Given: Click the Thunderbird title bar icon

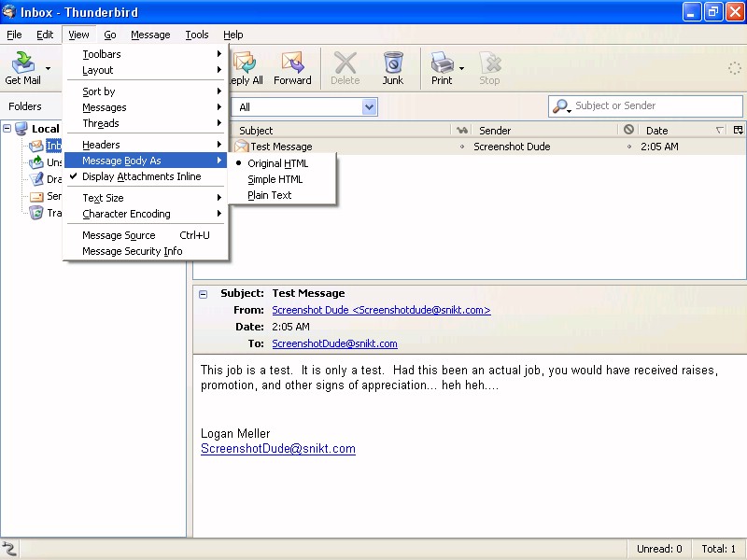Looking at the screenshot, I should (x=8, y=11).
